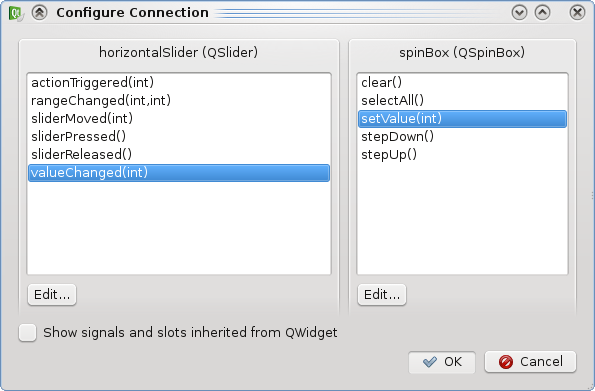Image resolution: width=595 pixels, height=391 pixels.
Task: Select the clear() slot
Action: 462,82
